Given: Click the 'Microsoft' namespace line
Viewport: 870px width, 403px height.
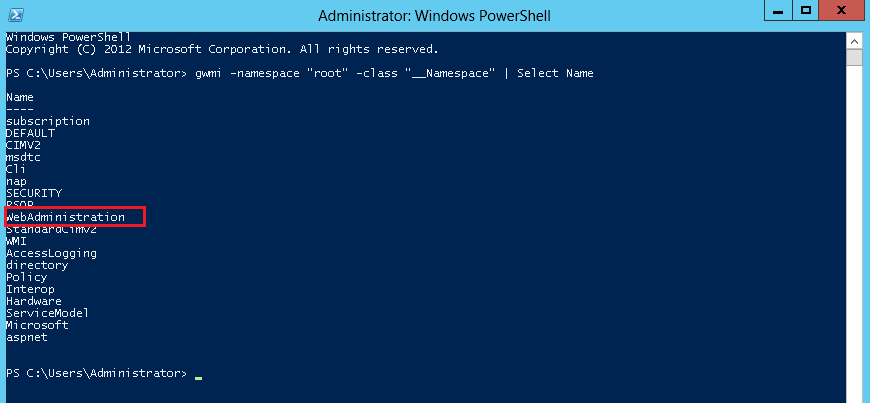Looking at the screenshot, I should (x=37, y=325).
